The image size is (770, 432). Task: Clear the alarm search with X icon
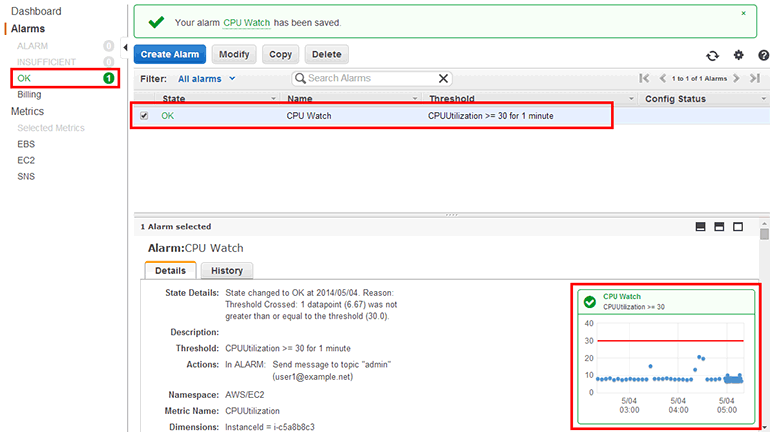point(444,78)
